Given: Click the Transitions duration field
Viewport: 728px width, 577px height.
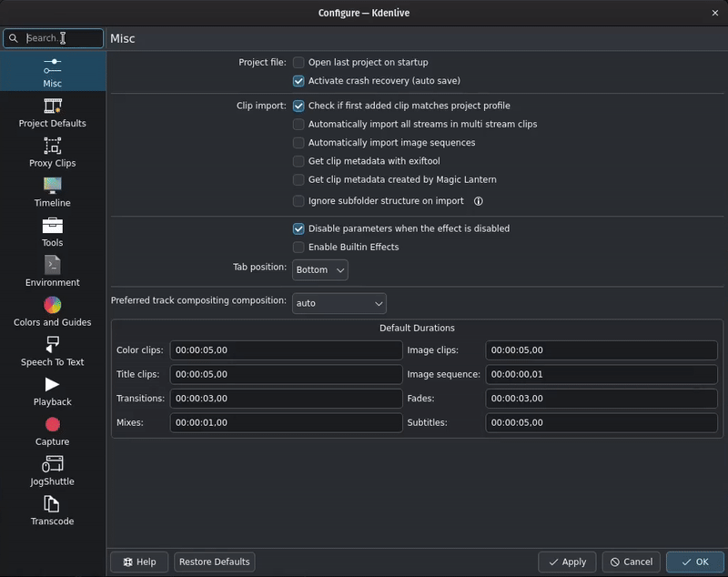Looking at the screenshot, I should (286, 399).
